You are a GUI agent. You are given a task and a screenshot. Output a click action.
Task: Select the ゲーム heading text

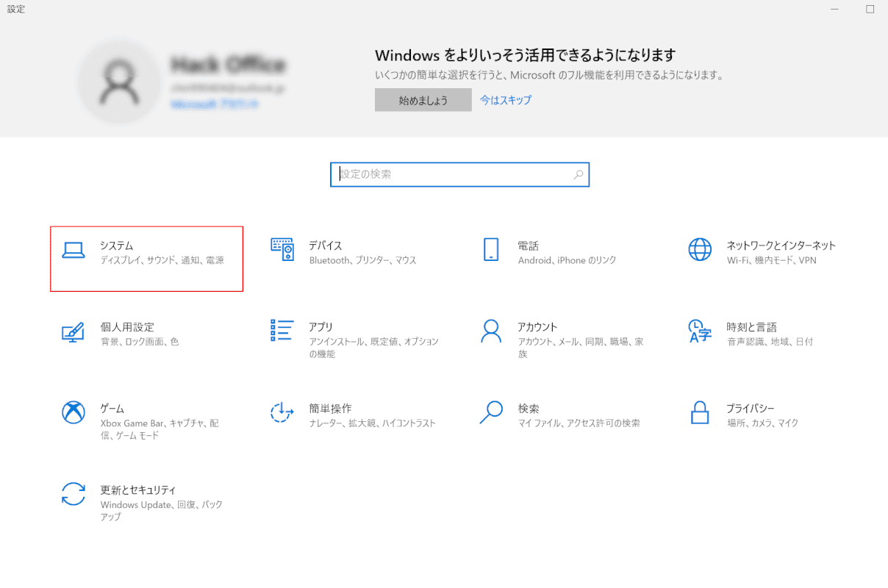pos(112,409)
